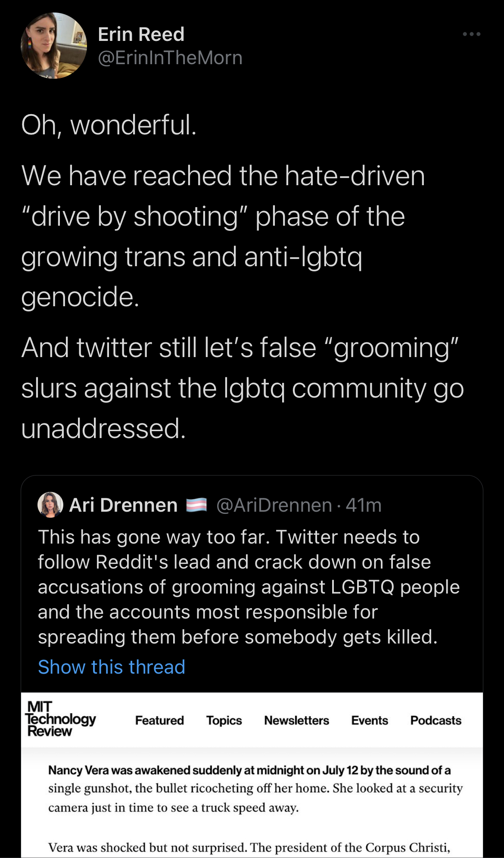The width and height of the screenshot is (504, 858).
Task: Tap the Ari Drennen name in quoted tweet
Action: (123, 505)
